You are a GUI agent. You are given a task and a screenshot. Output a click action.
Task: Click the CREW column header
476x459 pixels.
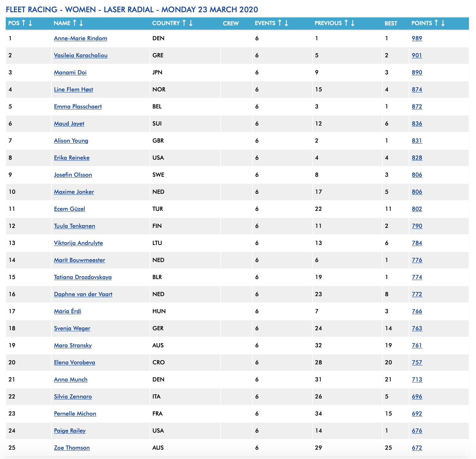(x=231, y=23)
